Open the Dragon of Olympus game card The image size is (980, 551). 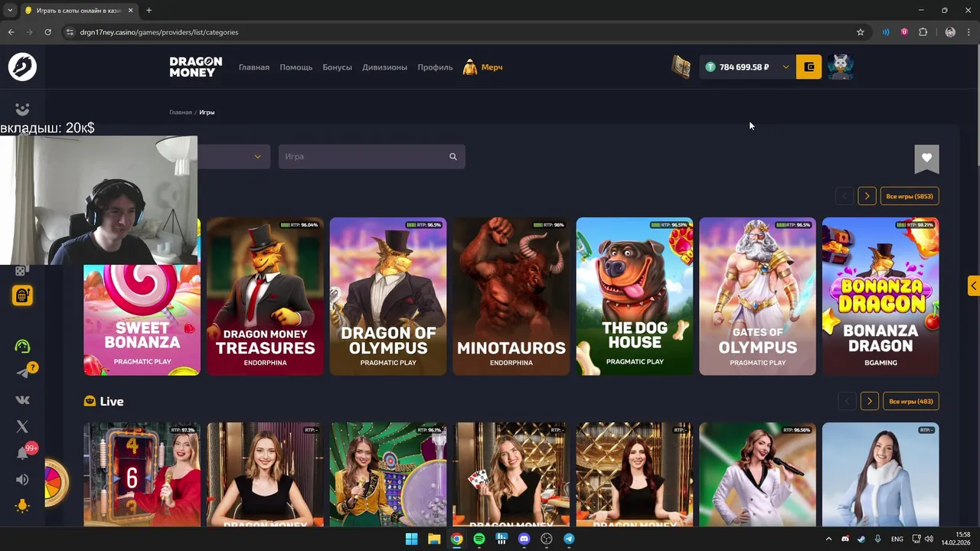click(388, 297)
